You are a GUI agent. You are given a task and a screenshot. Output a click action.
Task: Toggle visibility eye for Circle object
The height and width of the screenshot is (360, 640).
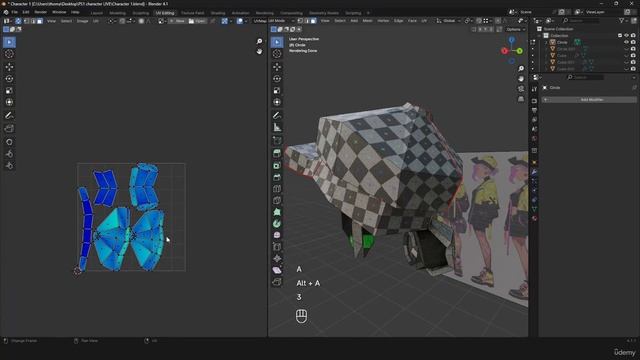pyautogui.click(x=627, y=42)
